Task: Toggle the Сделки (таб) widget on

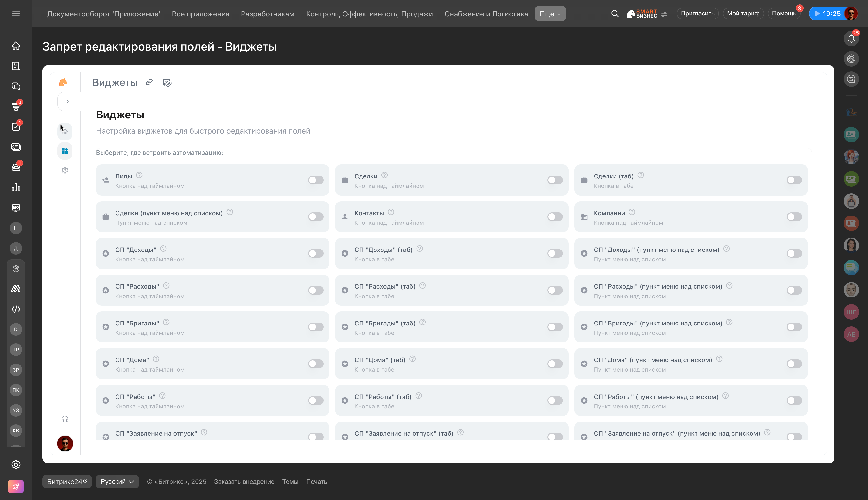Action: pos(794,180)
